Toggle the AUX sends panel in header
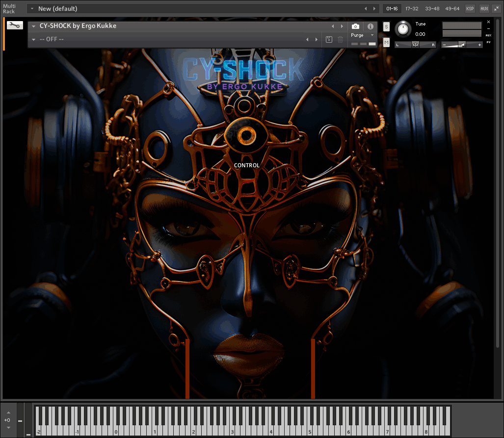504x438 pixels. 484,9
